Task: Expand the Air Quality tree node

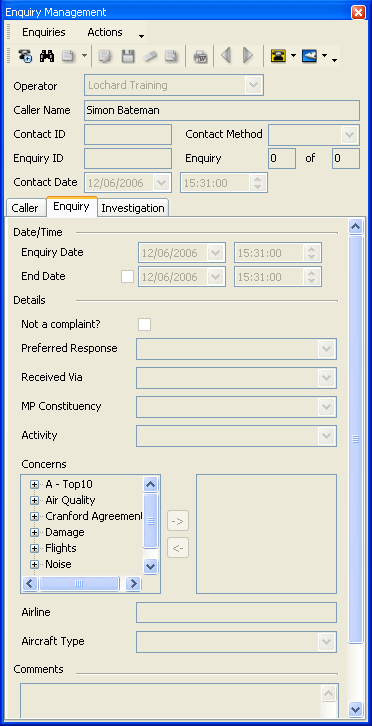Action: [34, 501]
